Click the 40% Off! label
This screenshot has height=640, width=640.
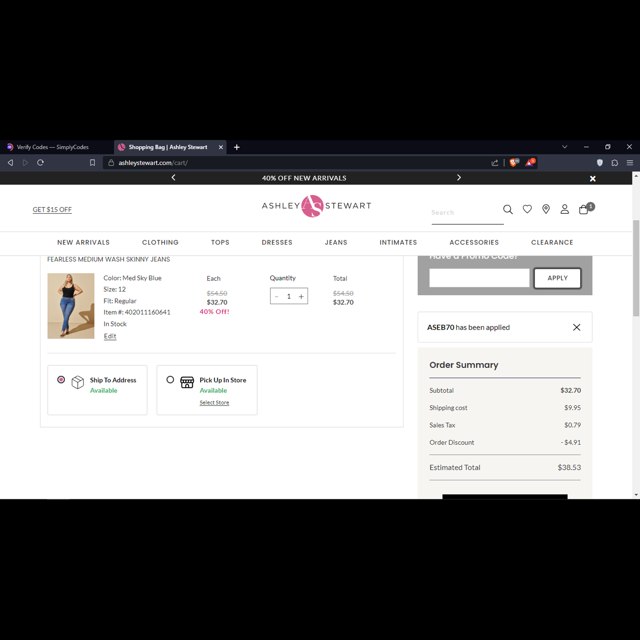coord(214,312)
